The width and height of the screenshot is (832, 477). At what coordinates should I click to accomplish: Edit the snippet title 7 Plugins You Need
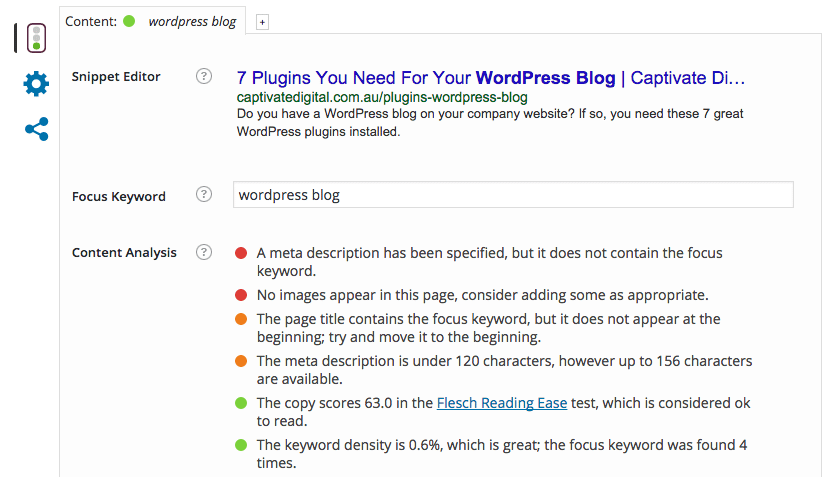[x=491, y=77]
